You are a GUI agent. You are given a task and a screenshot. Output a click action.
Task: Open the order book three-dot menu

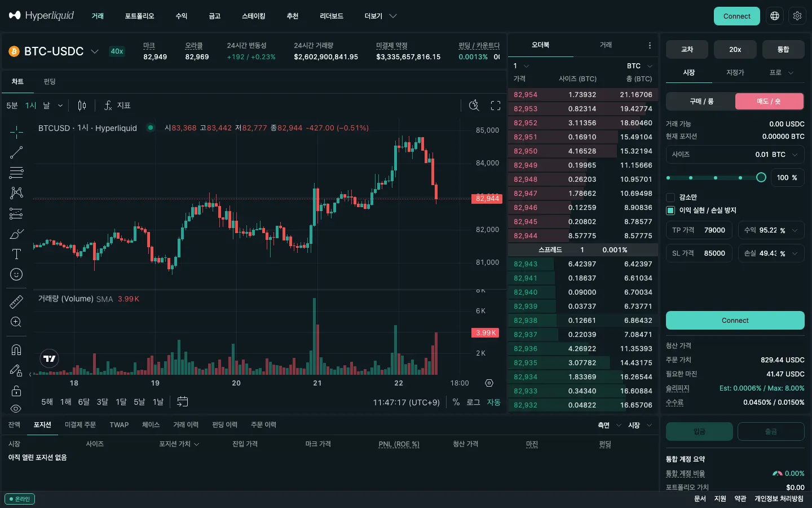click(650, 45)
